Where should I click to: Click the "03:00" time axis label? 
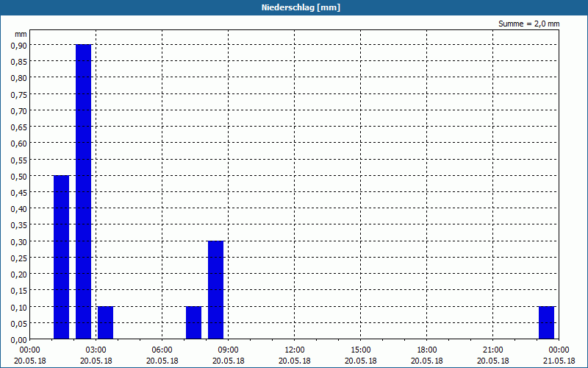coord(96,350)
